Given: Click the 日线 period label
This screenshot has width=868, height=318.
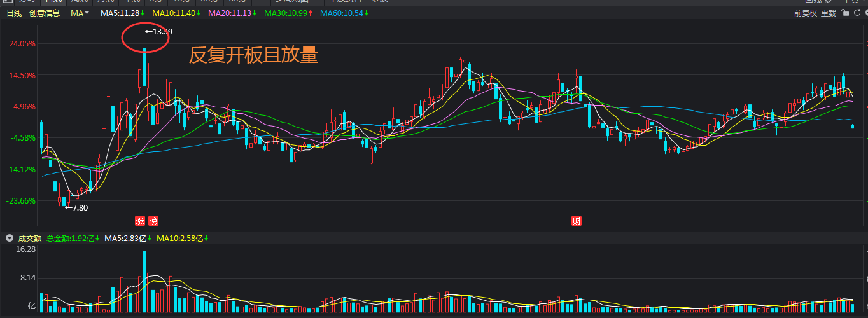Looking at the screenshot, I should tap(14, 13).
